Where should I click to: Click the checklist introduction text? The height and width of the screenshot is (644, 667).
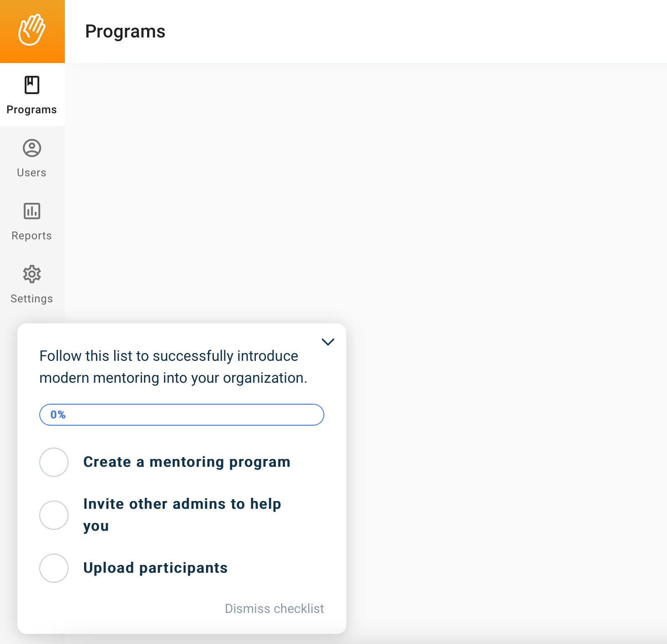tap(174, 367)
